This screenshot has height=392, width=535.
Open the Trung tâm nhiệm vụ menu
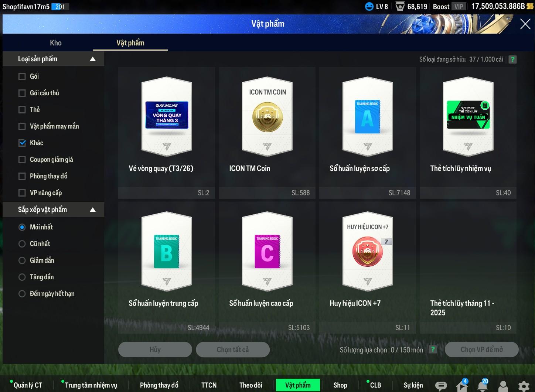pos(91,385)
